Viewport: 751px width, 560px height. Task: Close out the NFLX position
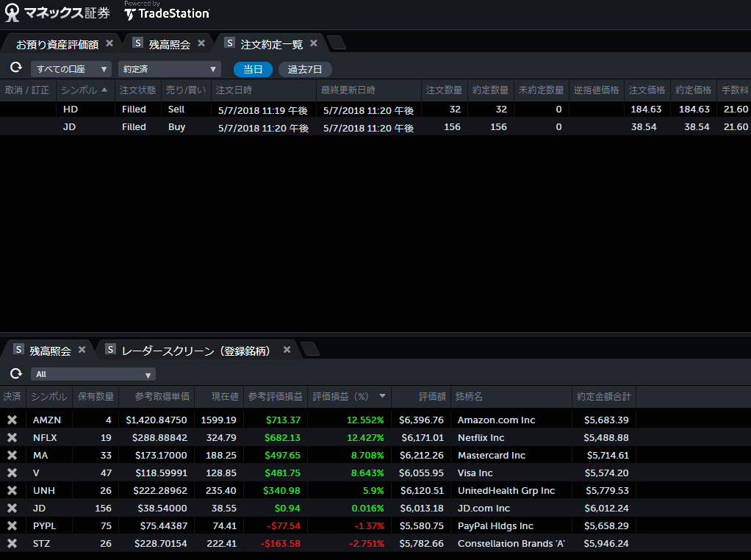point(12,438)
